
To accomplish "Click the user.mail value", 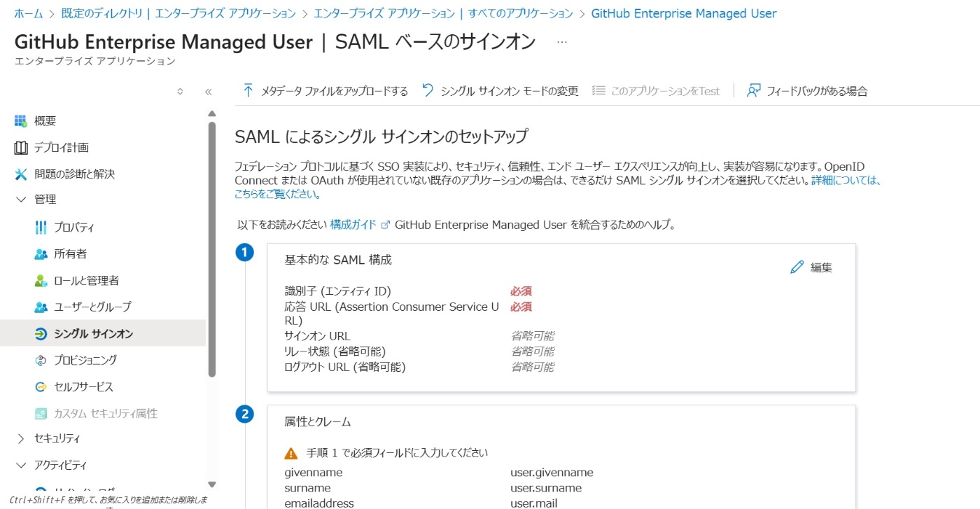I will (533, 503).
